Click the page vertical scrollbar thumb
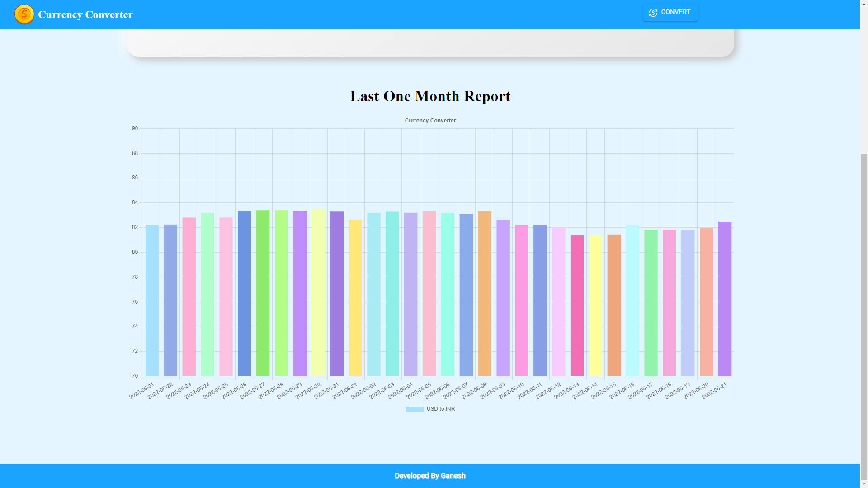This screenshot has height=488, width=868. pyautogui.click(x=864, y=316)
